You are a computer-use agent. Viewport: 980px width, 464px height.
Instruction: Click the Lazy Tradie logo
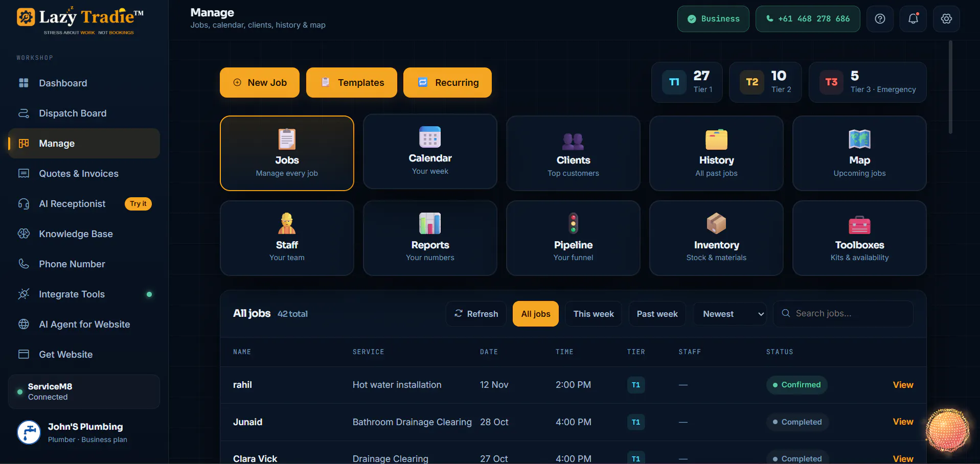tap(80, 20)
